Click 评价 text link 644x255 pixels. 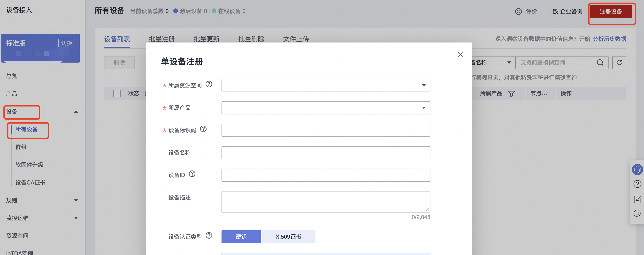[x=531, y=11]
